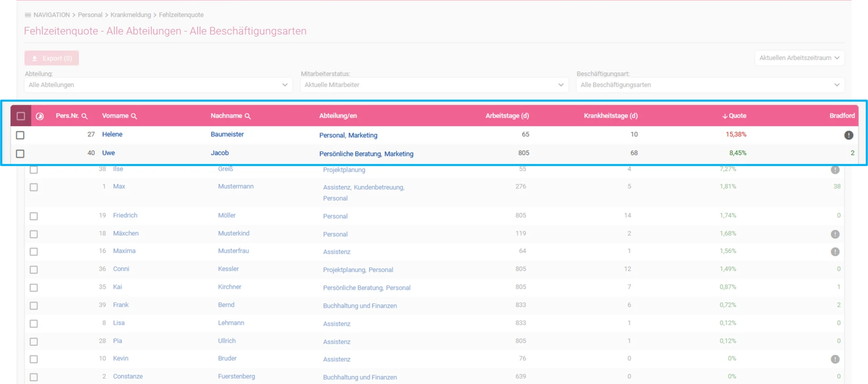Check the box for Uwe Jacob
868x384 pixels.
[x=20, y=153]
